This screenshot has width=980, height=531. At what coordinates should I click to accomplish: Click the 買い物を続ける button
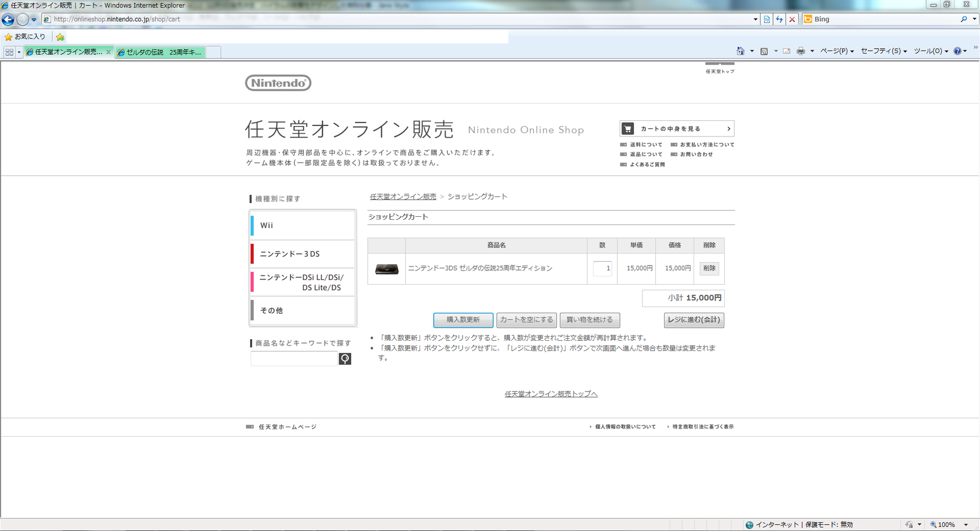[590, 320]
